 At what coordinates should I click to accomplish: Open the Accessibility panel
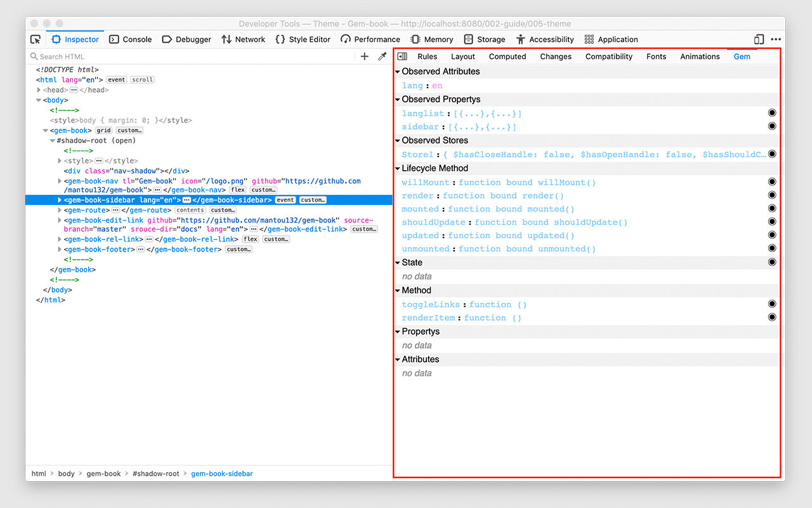[x=545, y=39]
